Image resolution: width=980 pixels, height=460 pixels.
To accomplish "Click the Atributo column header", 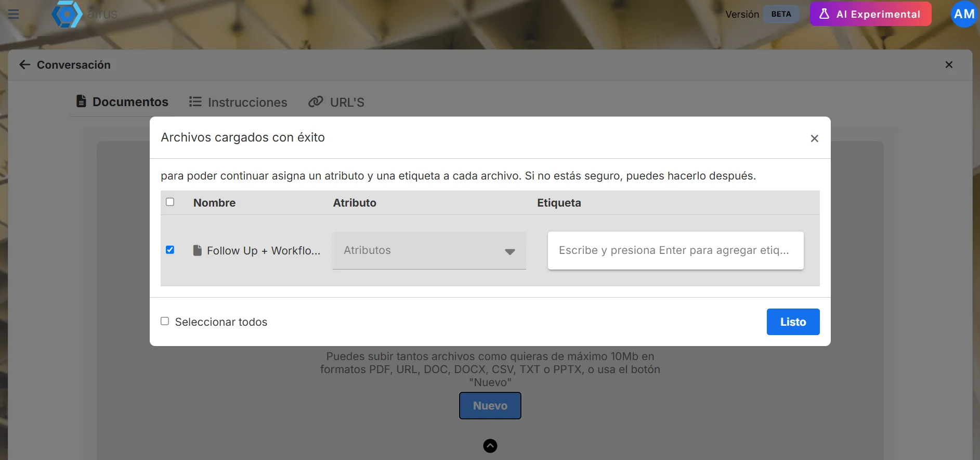I will [355, 203].
